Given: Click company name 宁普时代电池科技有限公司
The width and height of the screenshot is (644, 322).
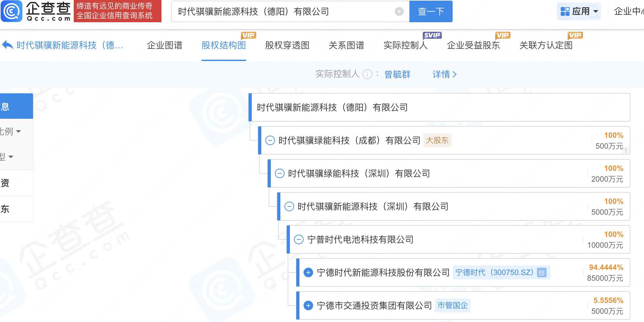Looking at the screenshot, I should (360, 239).
